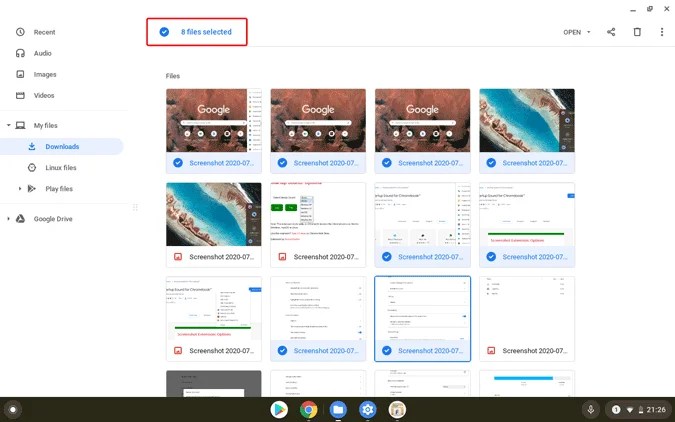The image size is (675, 422).
Task: Open the launcher circle on the shelf
Action: [x=12, y=410]
